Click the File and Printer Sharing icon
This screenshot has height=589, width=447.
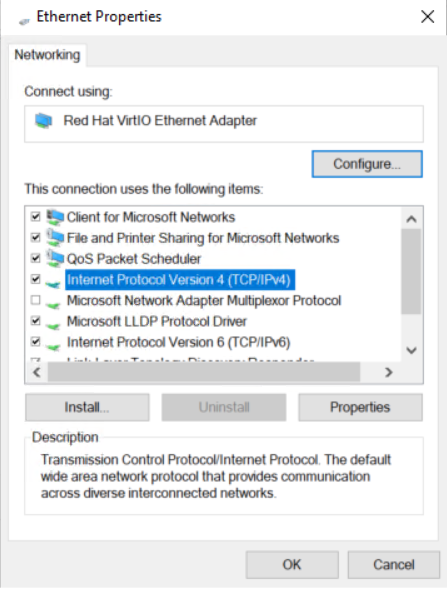click(x=55, y=238)
